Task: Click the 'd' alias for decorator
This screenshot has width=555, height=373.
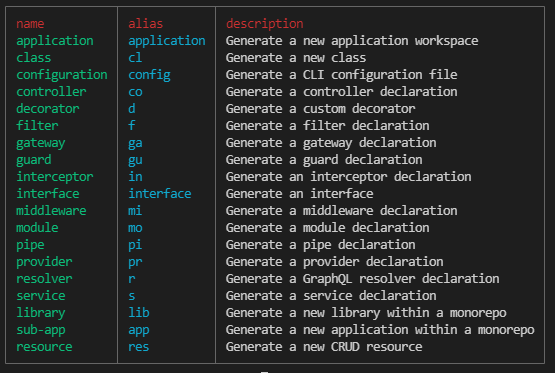Action: pyautogui.click(x=131, y=109)
